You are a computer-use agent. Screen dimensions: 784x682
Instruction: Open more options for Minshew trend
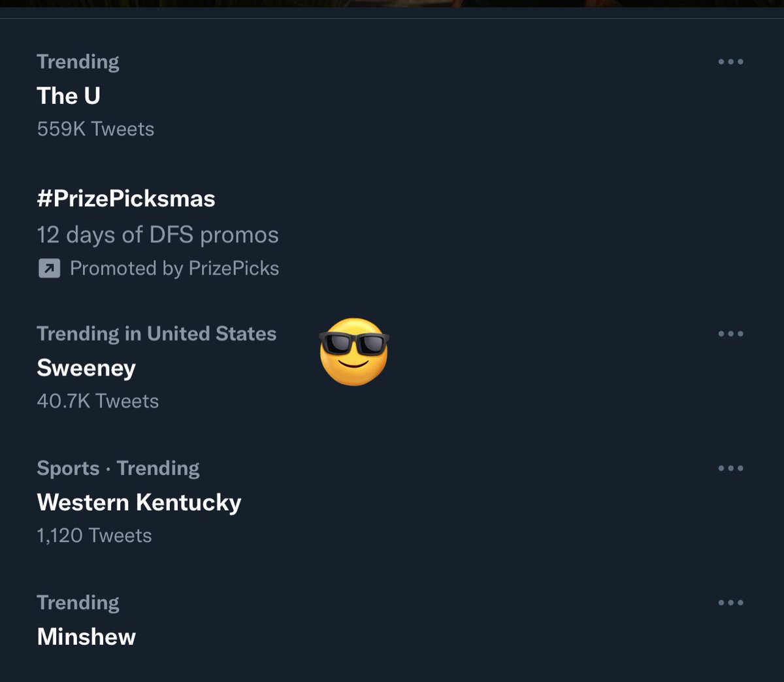pos(730,602)
